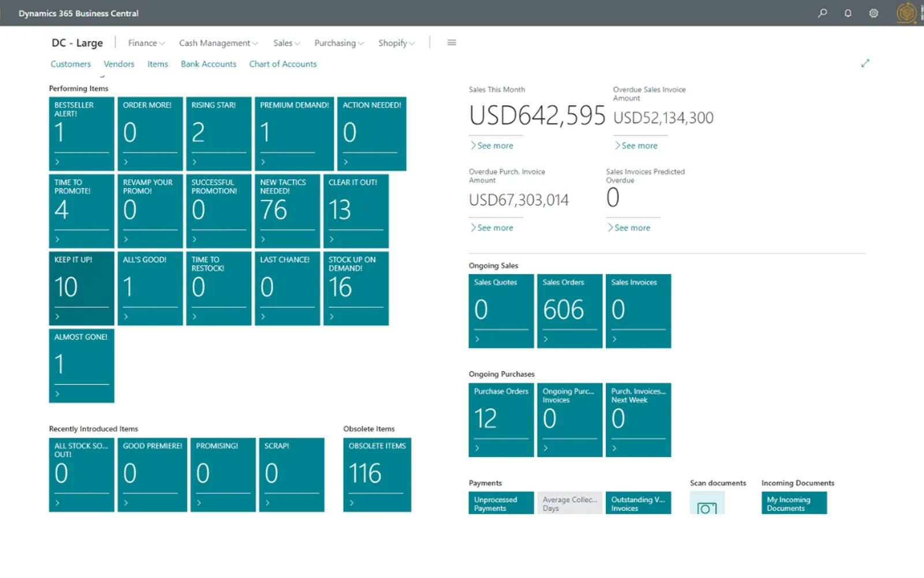924x578 pixels.
Task: Expand the Purchasing menu
Action: coord(339,43)
